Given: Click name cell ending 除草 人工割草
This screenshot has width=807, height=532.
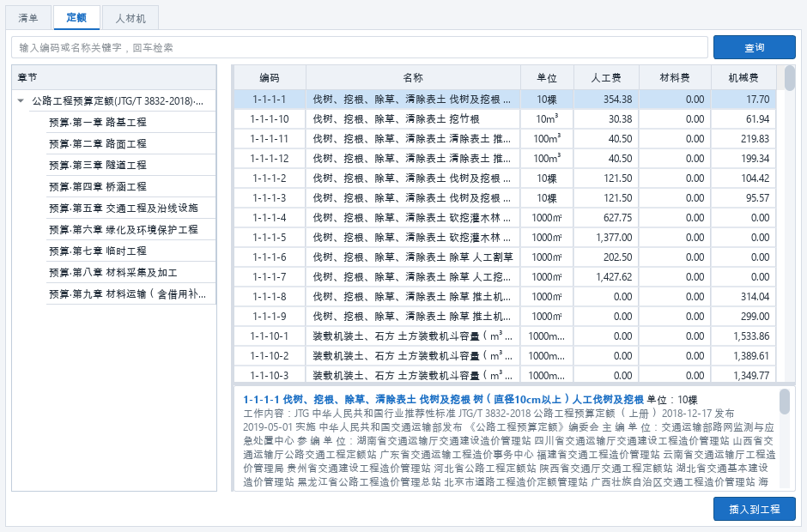Looking at the screenshot, I should pyautogui.click(x=413, y=257).
